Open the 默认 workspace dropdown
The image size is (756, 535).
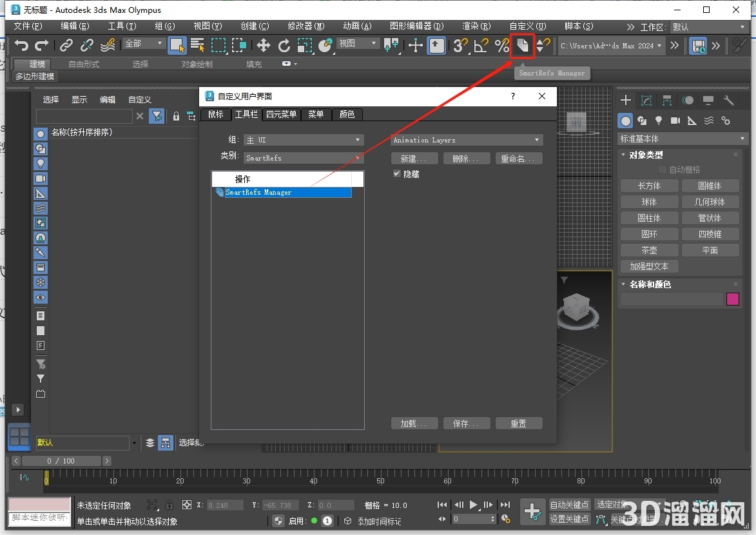[x=709, y=27]
